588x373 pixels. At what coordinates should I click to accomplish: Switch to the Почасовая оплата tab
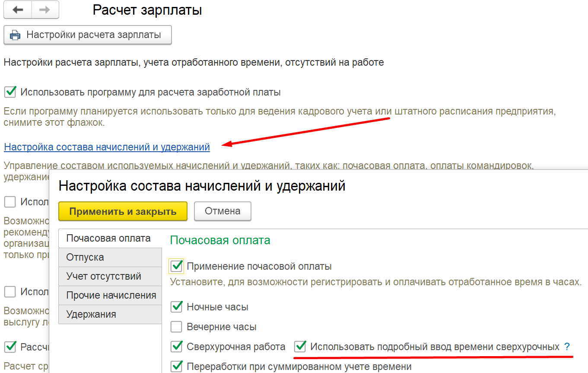pos(108,238)
